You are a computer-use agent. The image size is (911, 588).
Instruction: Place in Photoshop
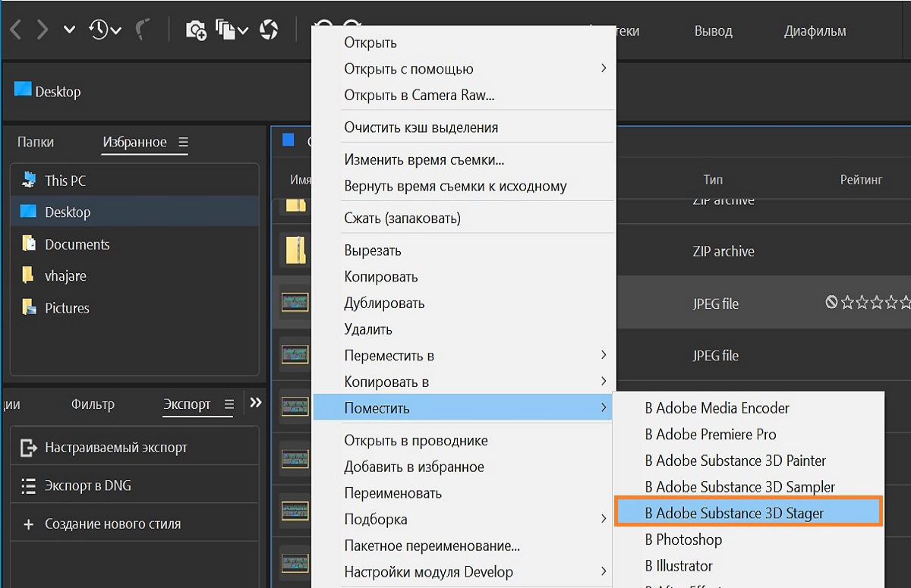click(x=749, y=539)
